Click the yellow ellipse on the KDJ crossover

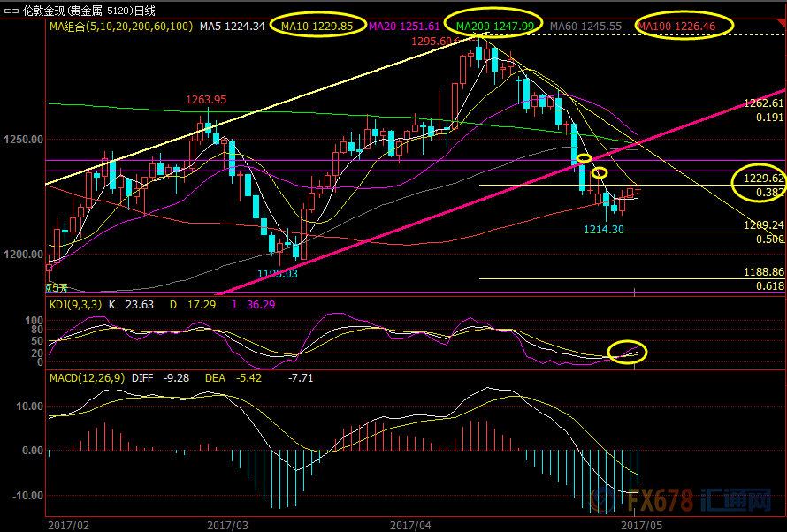628,352
